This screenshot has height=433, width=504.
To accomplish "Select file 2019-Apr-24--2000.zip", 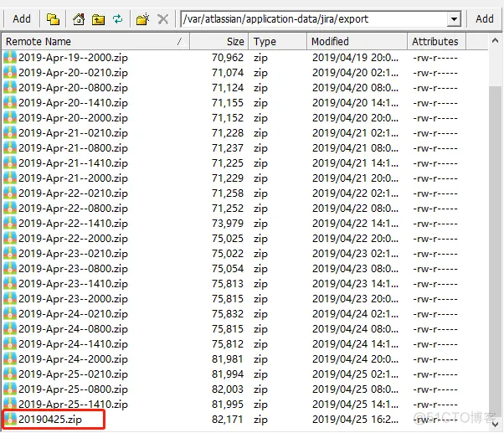I will coord(73,359).
